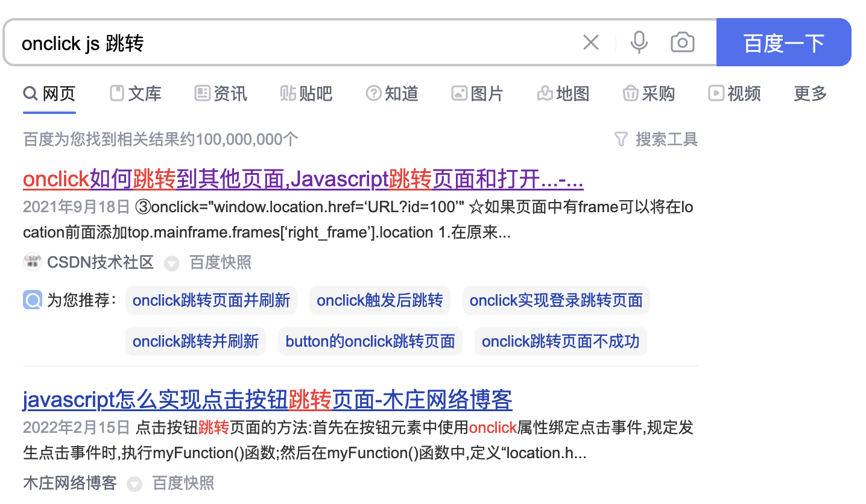Select suggestion onclick跳转页面不成功
This screenshot has height=504, width=866.
tap(561, 341)
